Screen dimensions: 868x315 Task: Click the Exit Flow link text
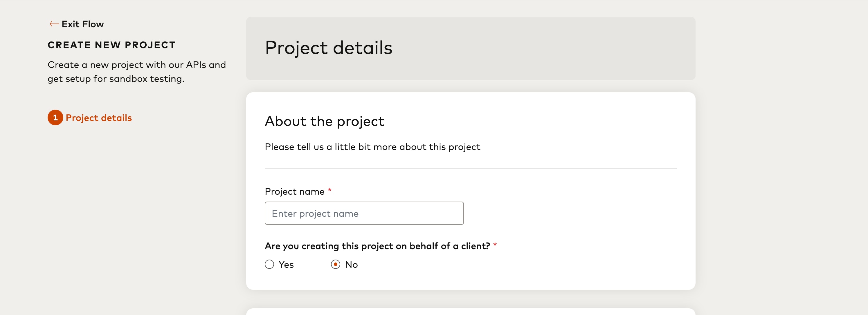[x=82, y=24]
